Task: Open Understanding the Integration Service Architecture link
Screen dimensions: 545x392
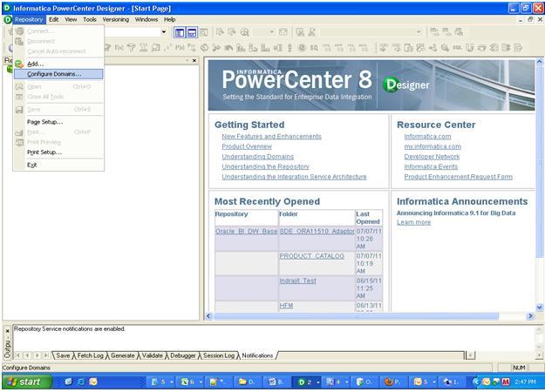Action: pos(294,177)
